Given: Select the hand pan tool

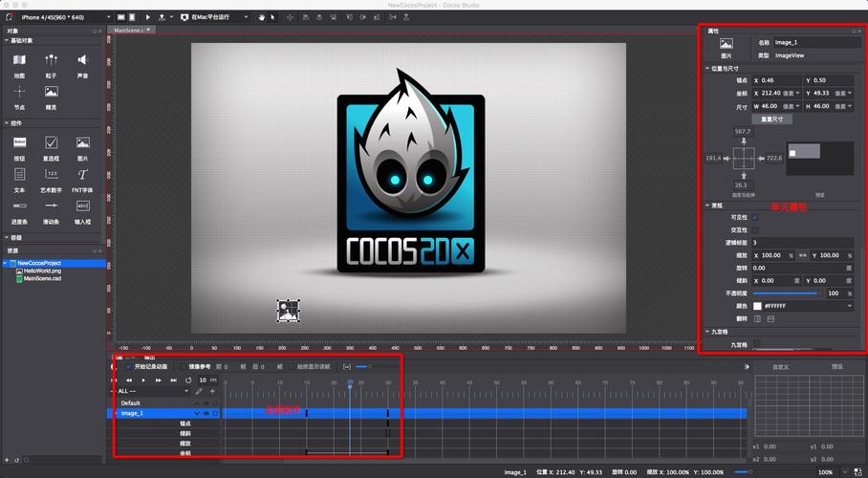Looking at the screenshot, I should coord(262,17).
